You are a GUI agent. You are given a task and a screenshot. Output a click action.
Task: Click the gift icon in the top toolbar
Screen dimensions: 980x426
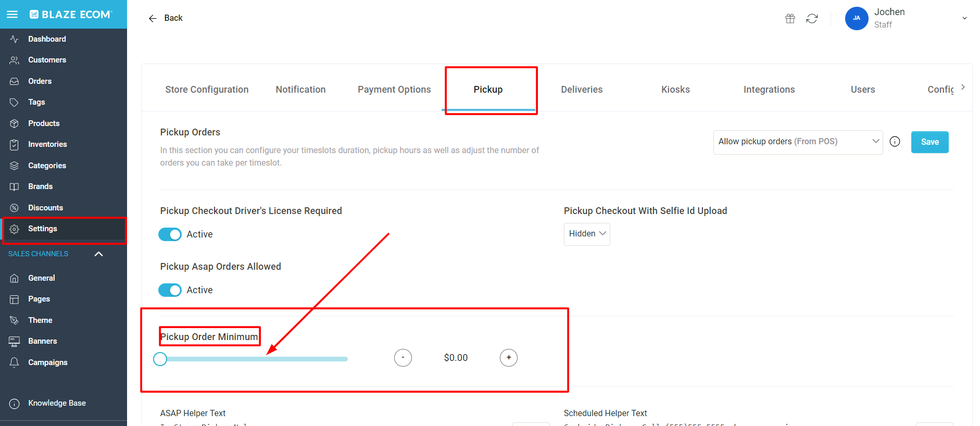pos(789,18)
